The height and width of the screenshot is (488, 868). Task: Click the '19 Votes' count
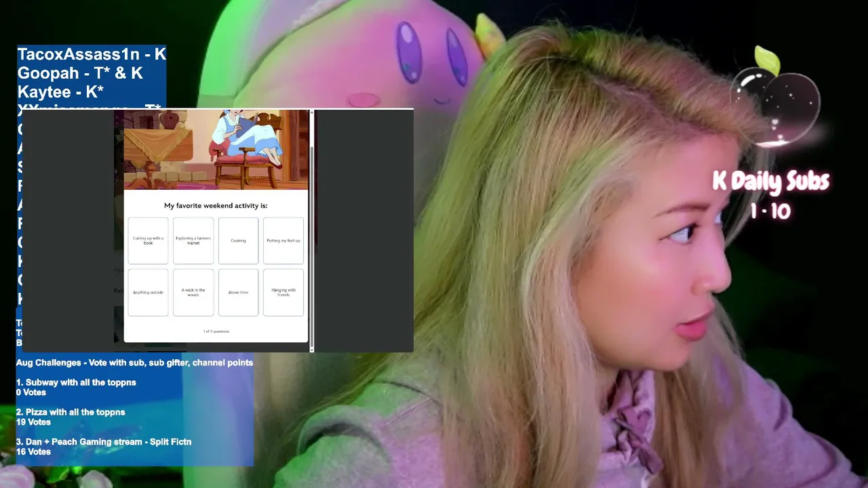[33, 422]
